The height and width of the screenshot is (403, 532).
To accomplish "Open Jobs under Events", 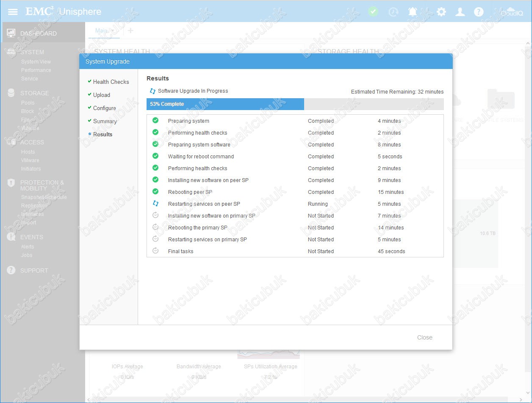I will (27, 255).
